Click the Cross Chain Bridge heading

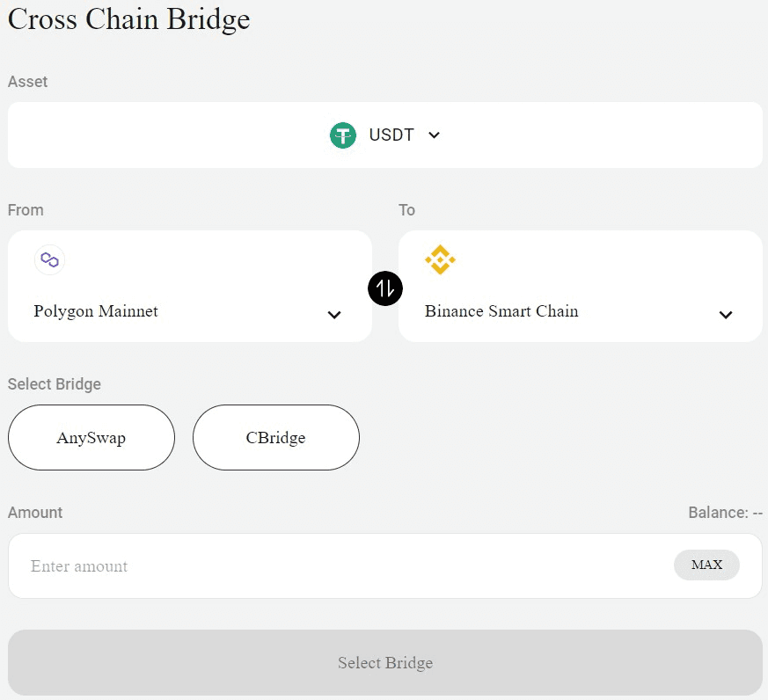tap(128, 19)
